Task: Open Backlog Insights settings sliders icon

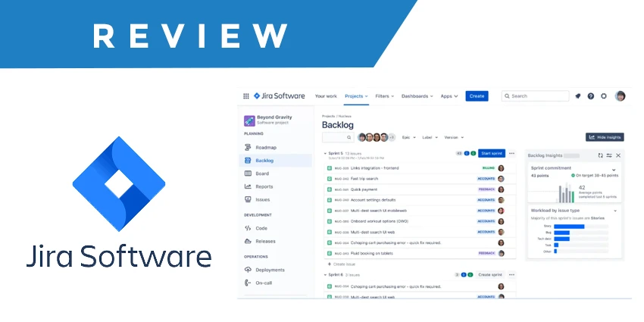Action: coord(609,155)
